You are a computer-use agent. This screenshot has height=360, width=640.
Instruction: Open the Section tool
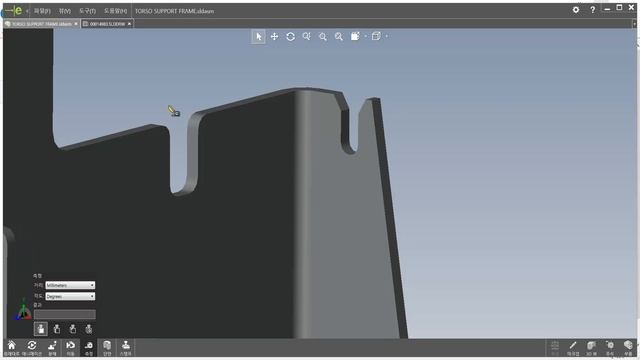click(107, 348)
